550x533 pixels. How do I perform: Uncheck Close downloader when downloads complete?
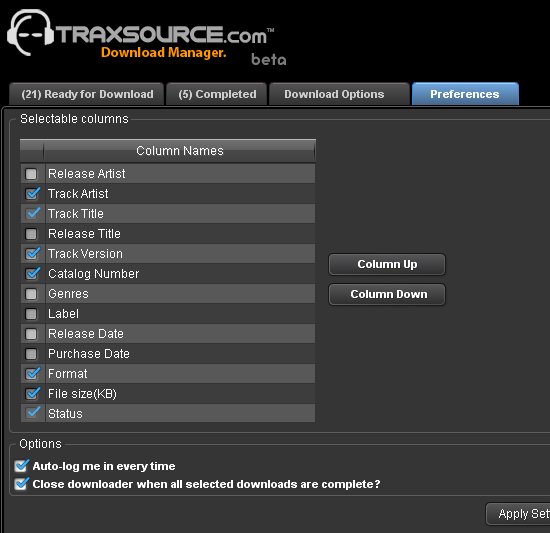pyautogui.click(x=22, y=484)
